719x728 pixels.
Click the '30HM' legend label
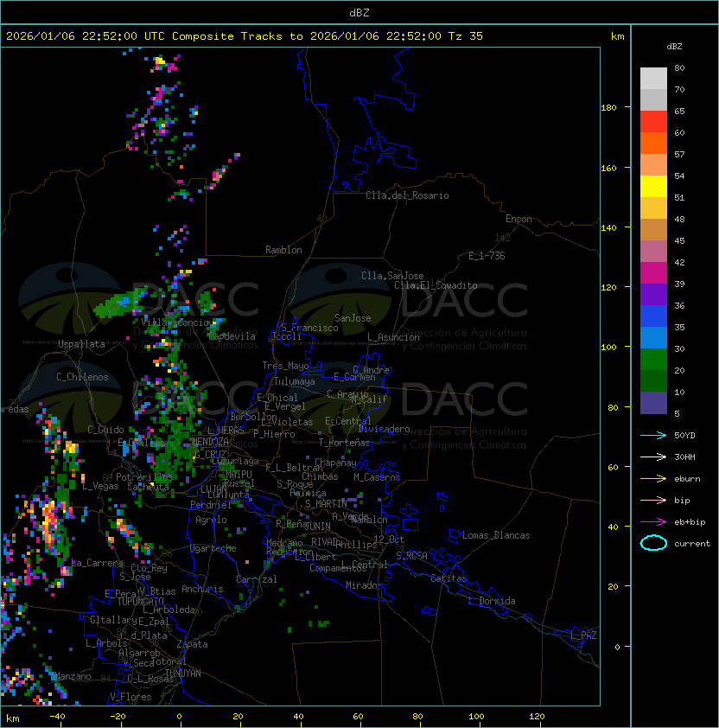(684, 457)
